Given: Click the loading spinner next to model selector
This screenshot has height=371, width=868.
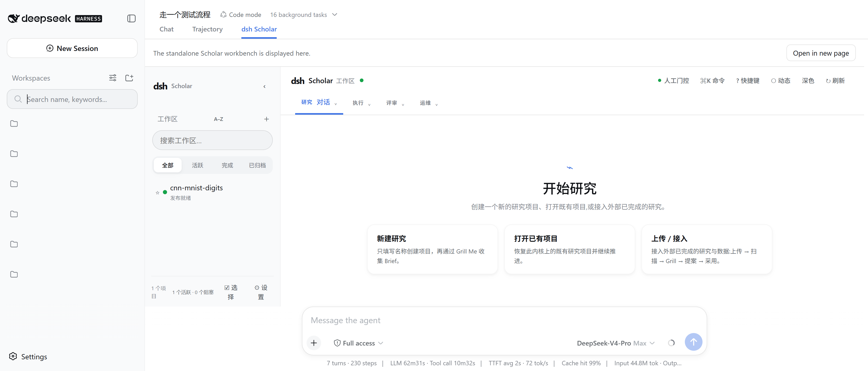Looking at the screenshot, I should [x=671, y=343].
